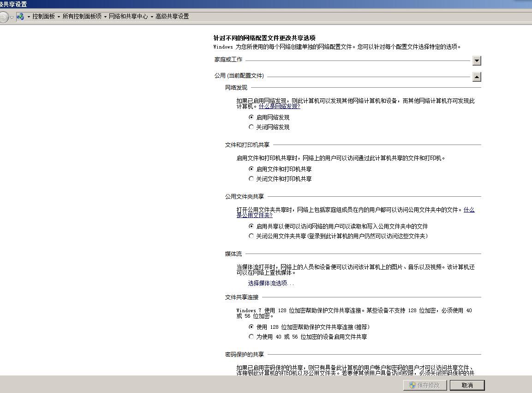Open 选择媒体流选项... link
The height and width of the screenshot is (393, 532).
pos(271,283)
